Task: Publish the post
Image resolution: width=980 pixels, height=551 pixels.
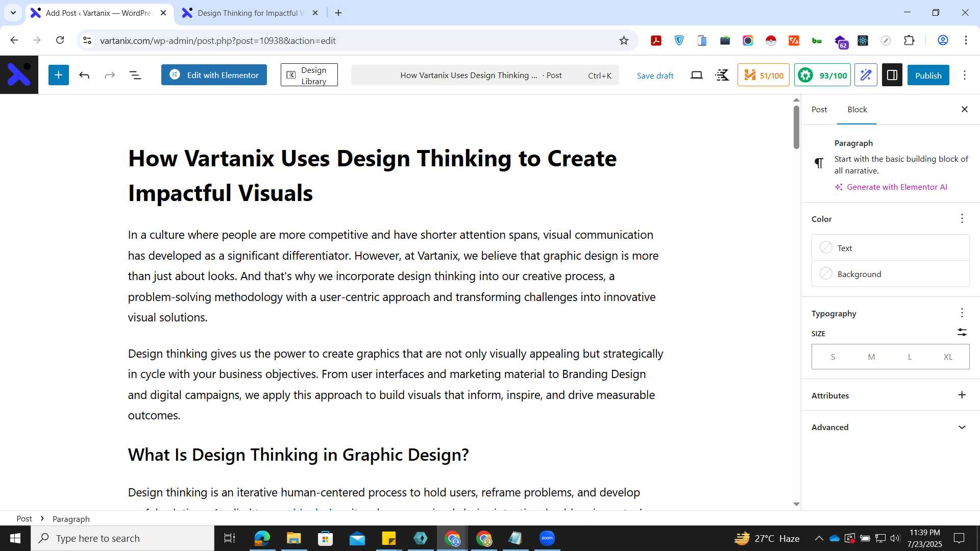Action: pos(928,76)
